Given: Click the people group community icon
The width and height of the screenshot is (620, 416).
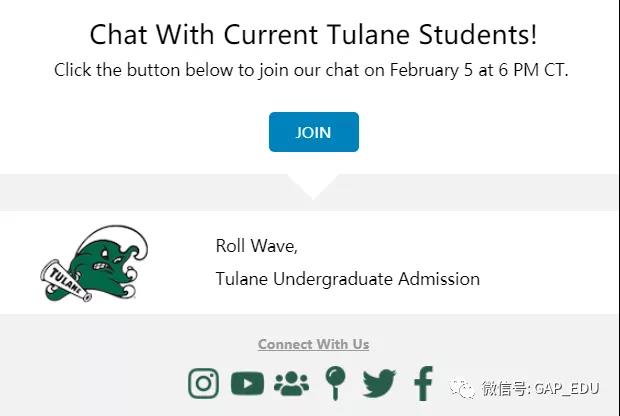Looking at the screenshot, I should point(291,383).
